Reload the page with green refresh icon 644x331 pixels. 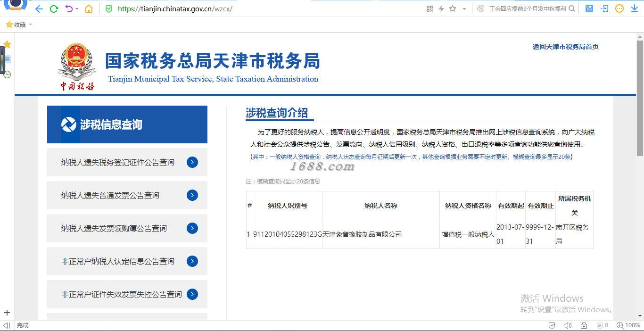[x=54, y=8]
